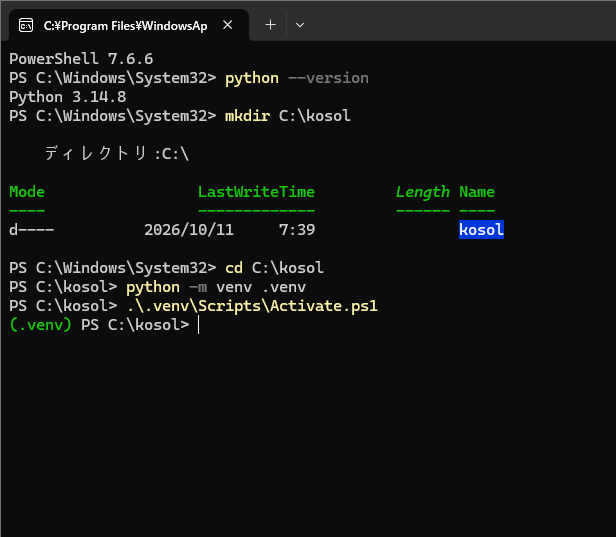Click the Mode column header
Screen dimensions: 616x537
coord(27,192)
